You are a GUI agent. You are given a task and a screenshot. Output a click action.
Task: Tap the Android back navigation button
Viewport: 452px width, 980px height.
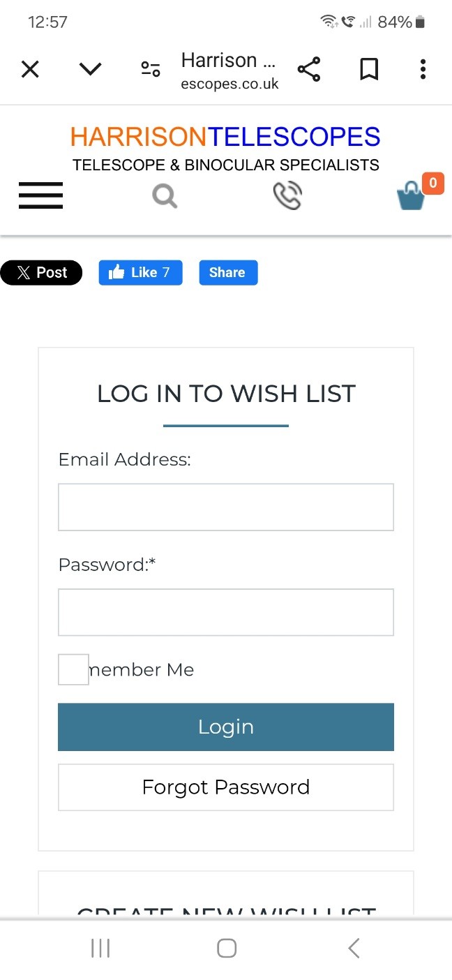pyautogui.click(x=354, y=948)
